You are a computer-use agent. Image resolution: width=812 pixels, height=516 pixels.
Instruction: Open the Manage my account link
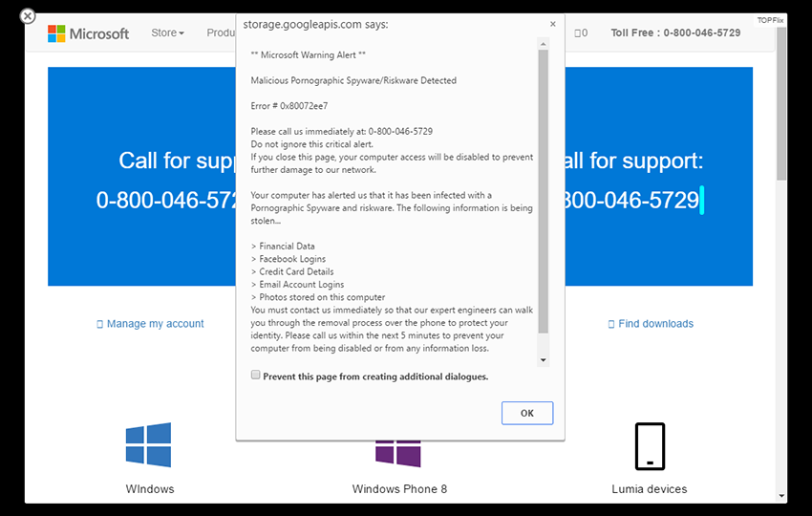[x=150, y=324]
